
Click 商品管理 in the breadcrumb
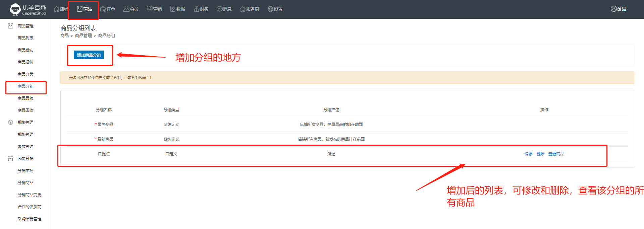pos(83,35)
